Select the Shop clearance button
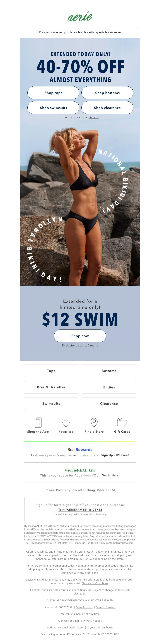 [107, 108]
